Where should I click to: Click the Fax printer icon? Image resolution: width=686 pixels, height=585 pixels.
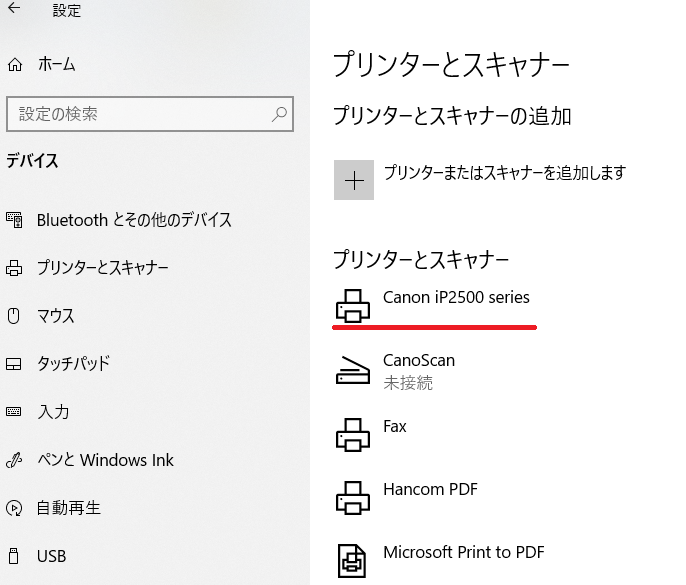click(x=353, y=434)
